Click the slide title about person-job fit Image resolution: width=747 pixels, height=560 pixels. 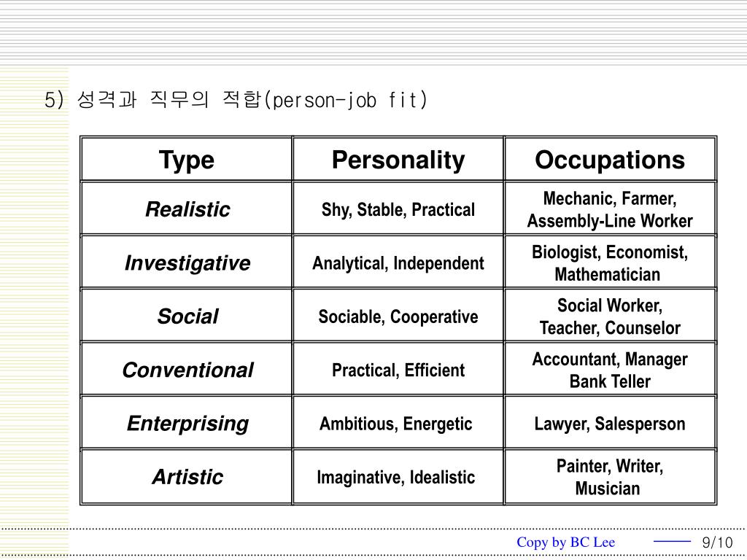(x=236, y=100)
